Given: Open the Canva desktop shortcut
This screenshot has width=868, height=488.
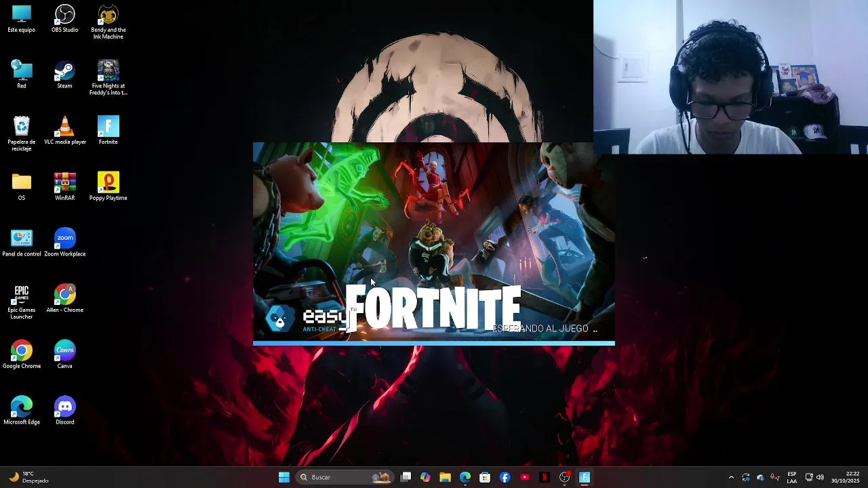Looking at the screenshot, I should pos(64,355).
